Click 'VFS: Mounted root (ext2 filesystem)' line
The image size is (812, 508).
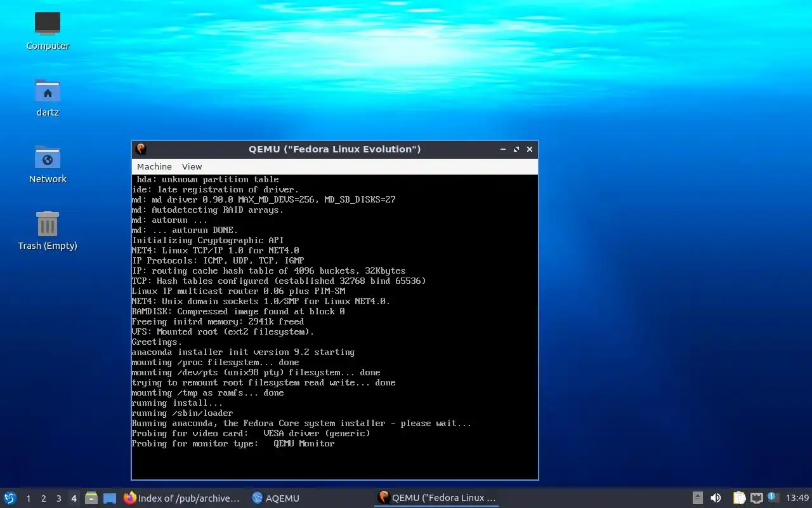223,331
